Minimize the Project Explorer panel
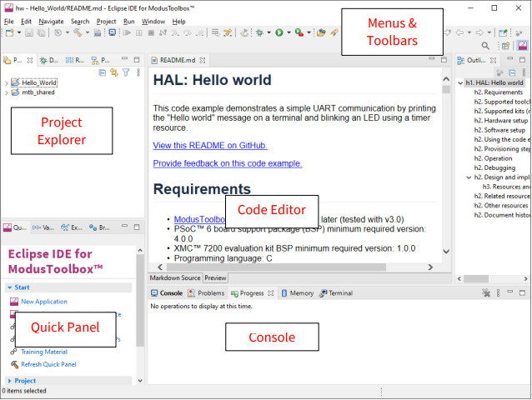Image resolution: width=532 pixels, height=400 pixels. click(125, 60)
